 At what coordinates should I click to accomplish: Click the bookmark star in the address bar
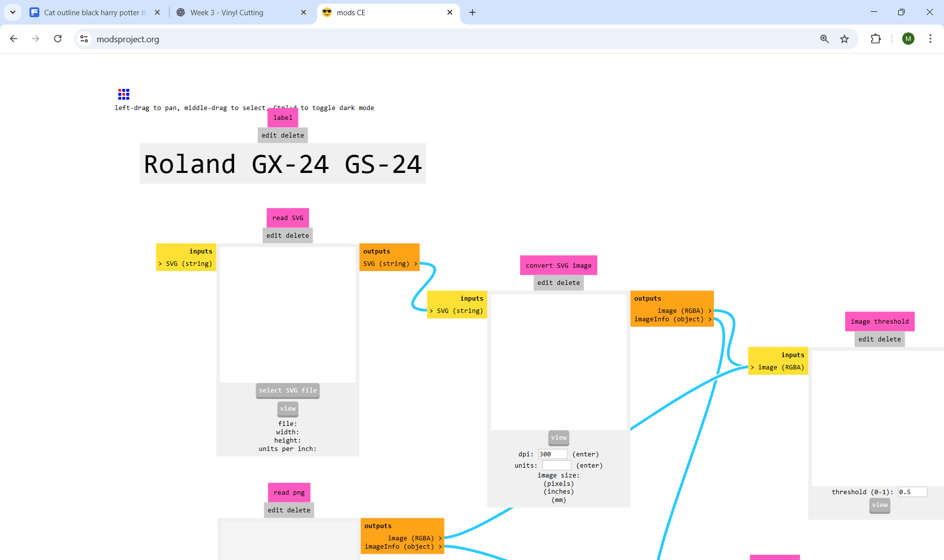pyautogui.click(x=845, y=39)
